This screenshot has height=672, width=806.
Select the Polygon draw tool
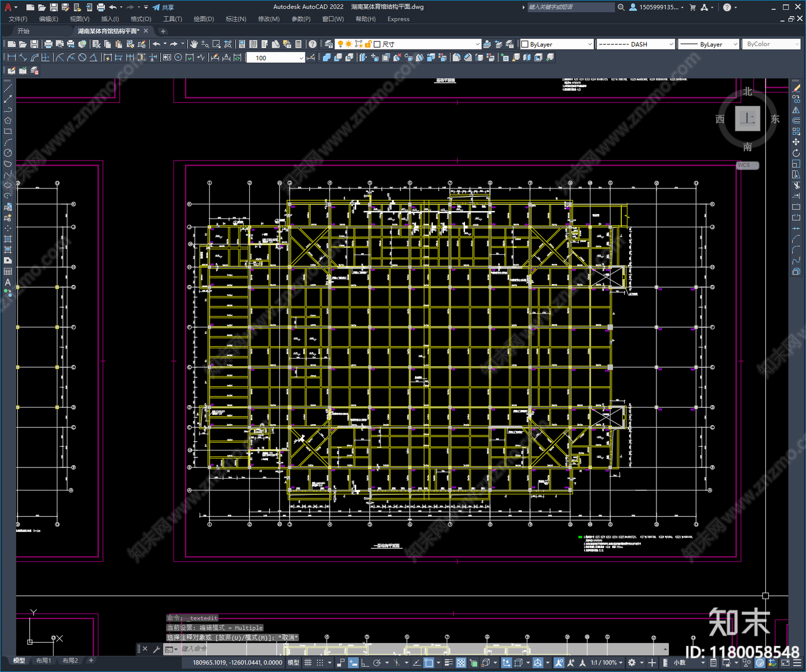(x=8, y=120)
